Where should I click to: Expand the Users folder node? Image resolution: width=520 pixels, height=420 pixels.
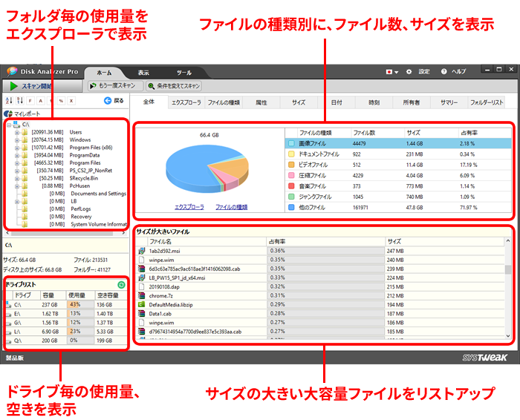17,133
